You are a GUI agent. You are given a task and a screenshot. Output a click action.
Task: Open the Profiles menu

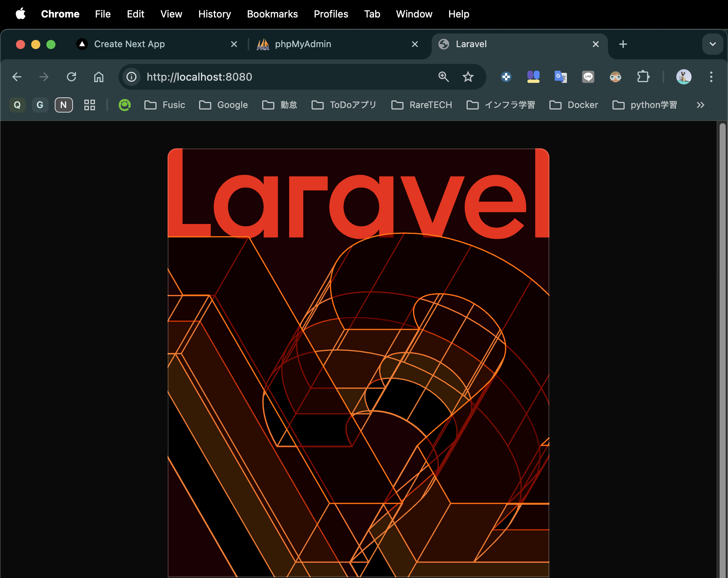(331, 14)
